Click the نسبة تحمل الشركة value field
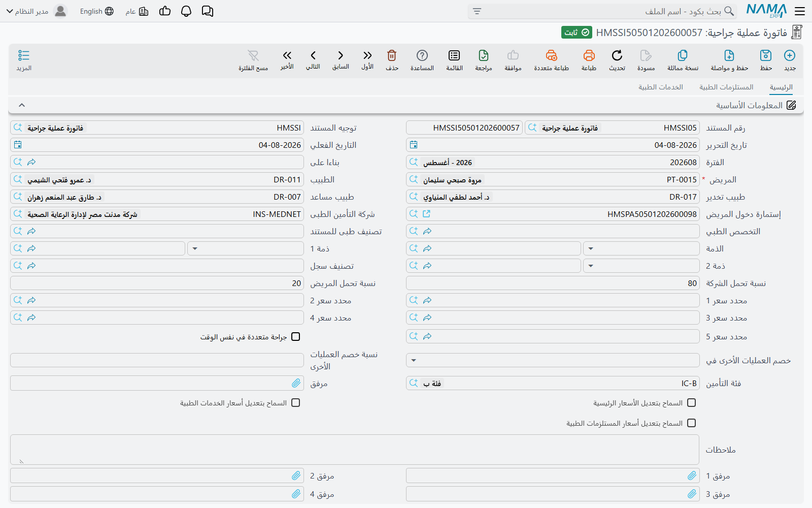 (x=553, y=283)
